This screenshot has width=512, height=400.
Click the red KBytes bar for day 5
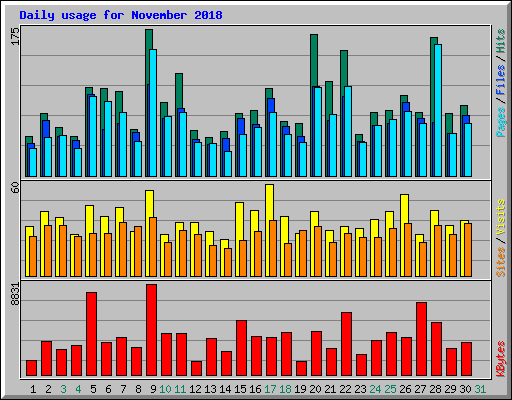pos(92,334)
